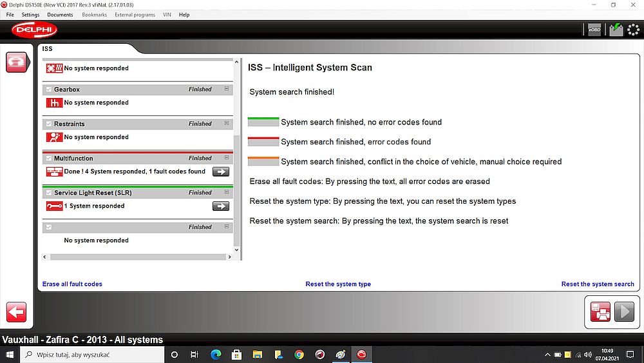Open Service Light Reset results arrow

coord(220,206)
